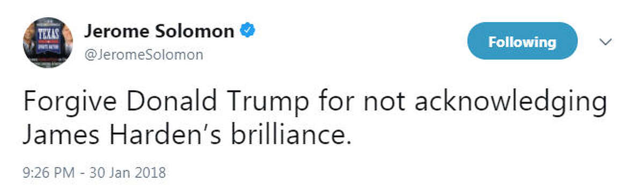Open the Jerome Solomon display name link
Image resolution: width=644 pixels, height=195 pixels.
click(x=159, y=32)
